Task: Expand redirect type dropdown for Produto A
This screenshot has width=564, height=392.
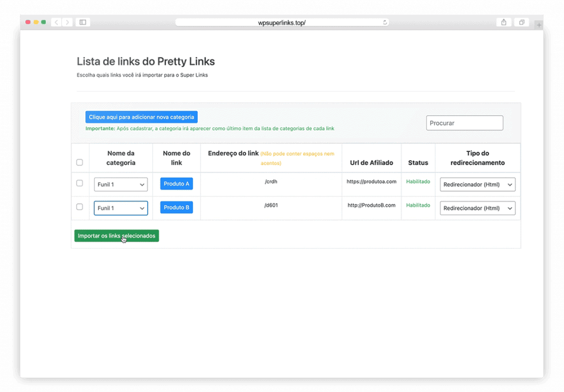Action: [x=478, y=184]
